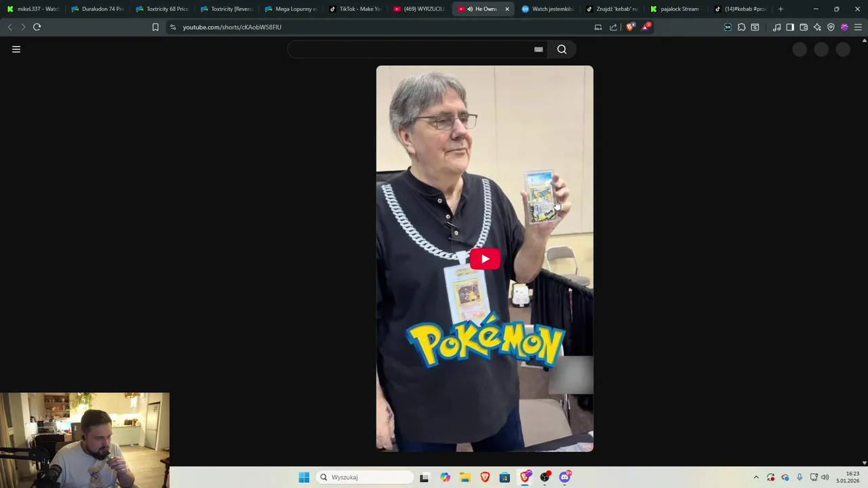Image resolution: width=868 pixels, height=488 pixels.
Task: Switch to (469) WYRZUCILI YouTube tab
Action: tap(420, 9)
